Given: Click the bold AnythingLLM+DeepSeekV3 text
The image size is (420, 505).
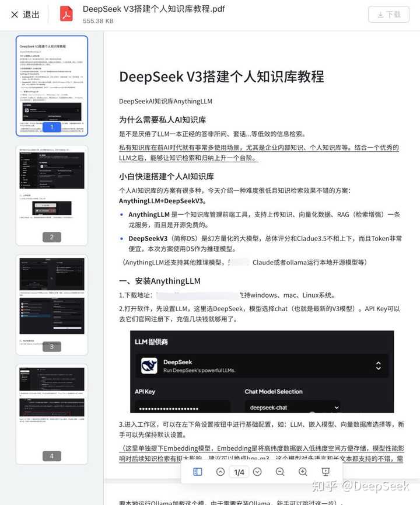Looking at the screenshot, I should [x=162, y=201].
